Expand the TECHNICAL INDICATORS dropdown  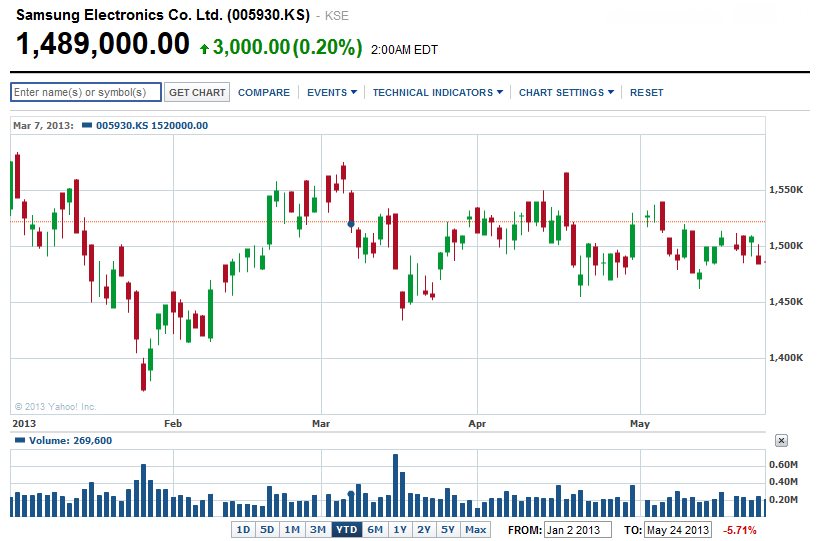(437, 92)
